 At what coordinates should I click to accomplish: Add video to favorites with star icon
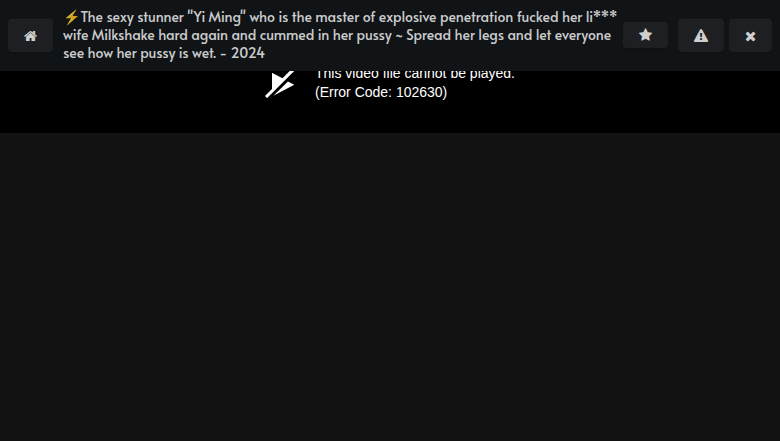click(x=645, y=35)
